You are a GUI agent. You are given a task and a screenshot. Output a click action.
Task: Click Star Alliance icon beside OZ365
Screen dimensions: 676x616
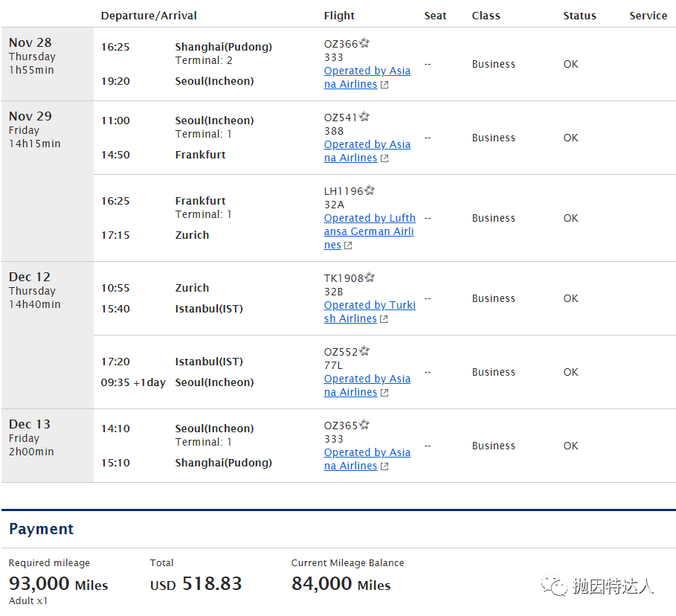pos(364,425)
